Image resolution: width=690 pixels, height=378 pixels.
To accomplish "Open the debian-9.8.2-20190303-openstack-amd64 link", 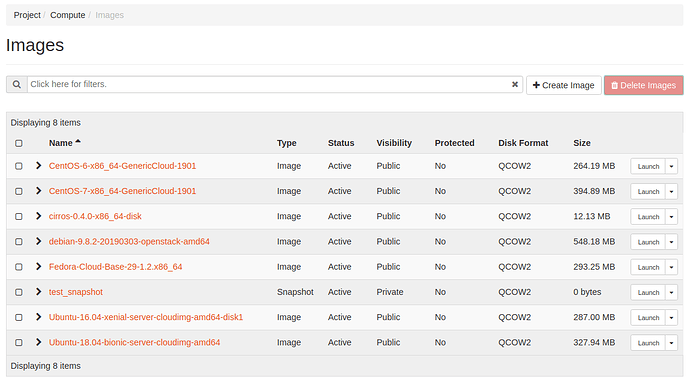I will pyautogui.click(x=129, y=241).
